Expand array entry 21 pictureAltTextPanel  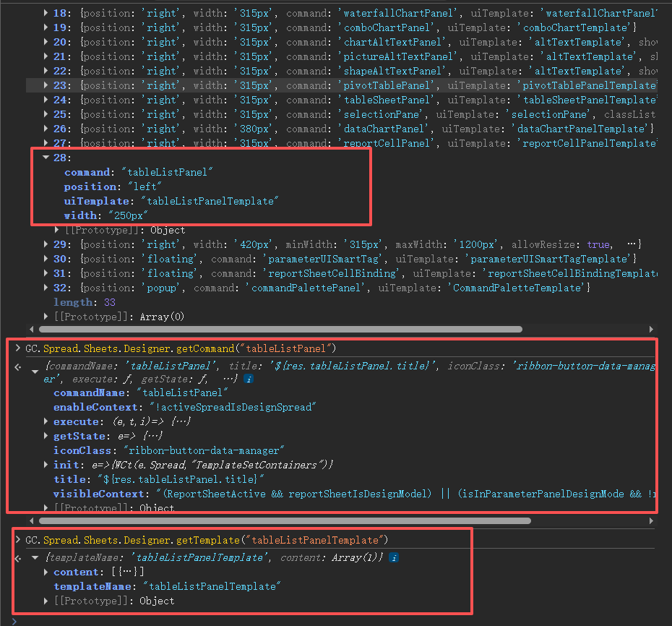(46, 56)
